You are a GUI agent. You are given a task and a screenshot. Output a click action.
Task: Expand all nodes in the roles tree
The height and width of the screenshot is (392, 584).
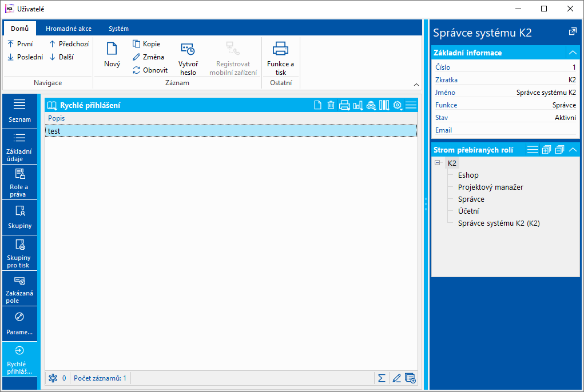(x=546, y=150)
